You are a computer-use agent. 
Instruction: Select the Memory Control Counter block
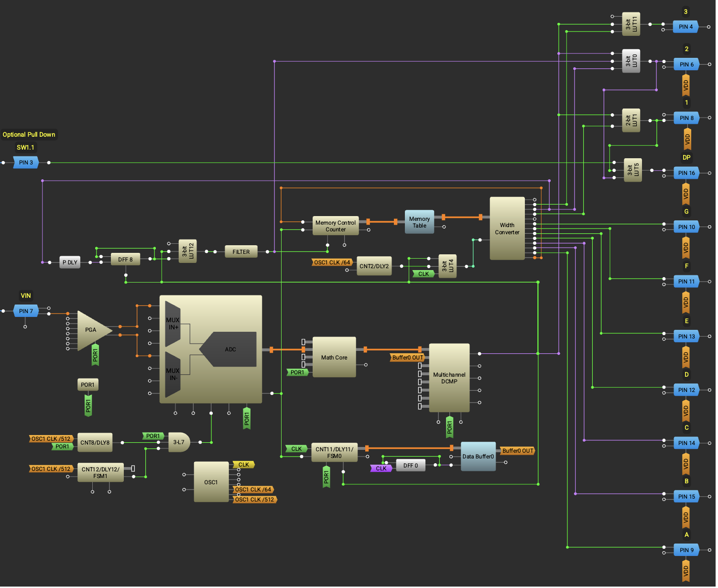[x=336, y=226]
